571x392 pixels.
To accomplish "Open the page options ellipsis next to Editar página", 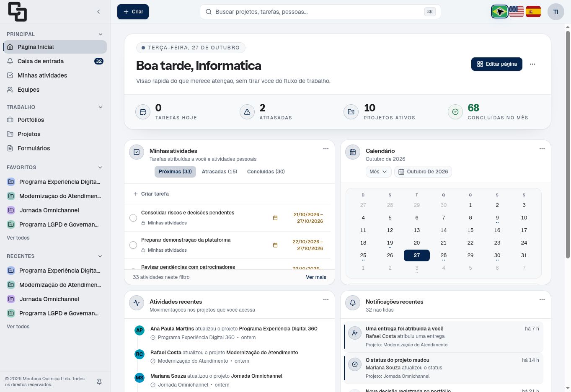I will (x=532, y=64).
